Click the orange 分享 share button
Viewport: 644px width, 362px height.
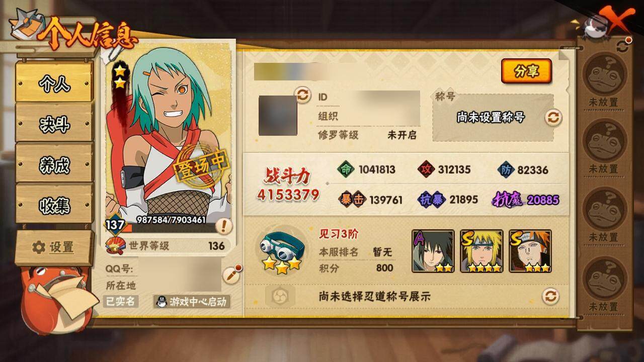(526, 71)
